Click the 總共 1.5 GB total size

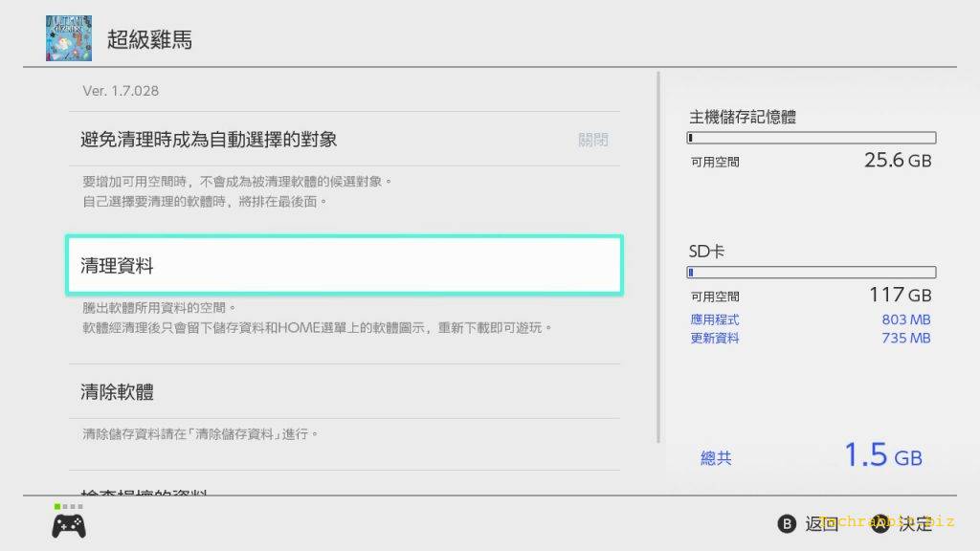coord(812,457)
